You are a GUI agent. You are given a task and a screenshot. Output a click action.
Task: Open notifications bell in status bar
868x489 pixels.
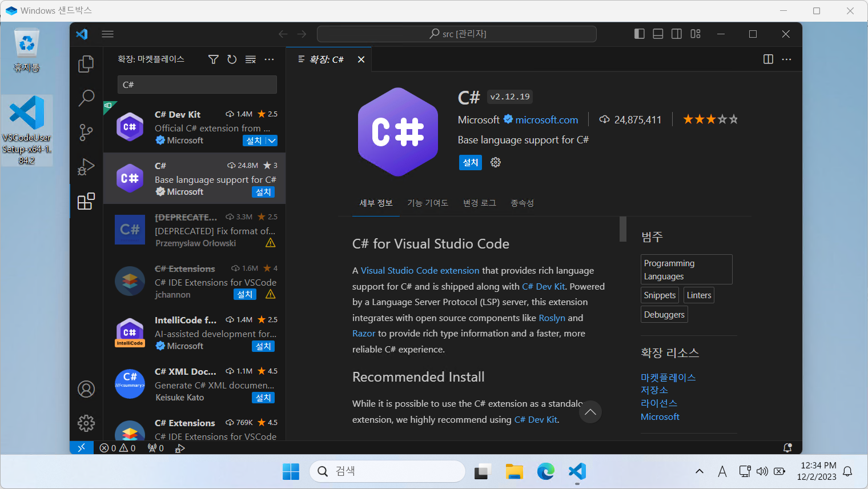click(787, 448)
